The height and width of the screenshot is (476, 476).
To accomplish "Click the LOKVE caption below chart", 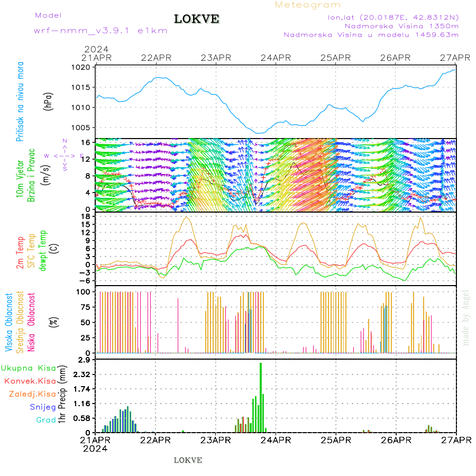I will pos(188,460).
